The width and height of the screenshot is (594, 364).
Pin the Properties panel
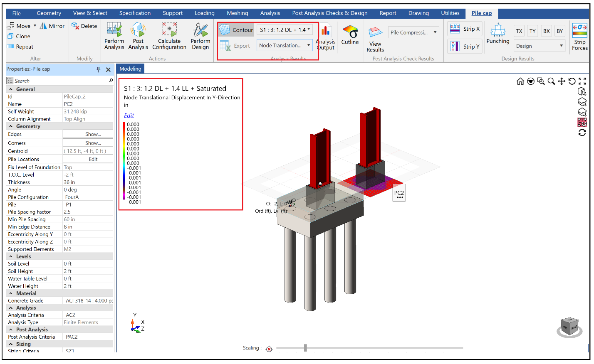click(98, 69)
